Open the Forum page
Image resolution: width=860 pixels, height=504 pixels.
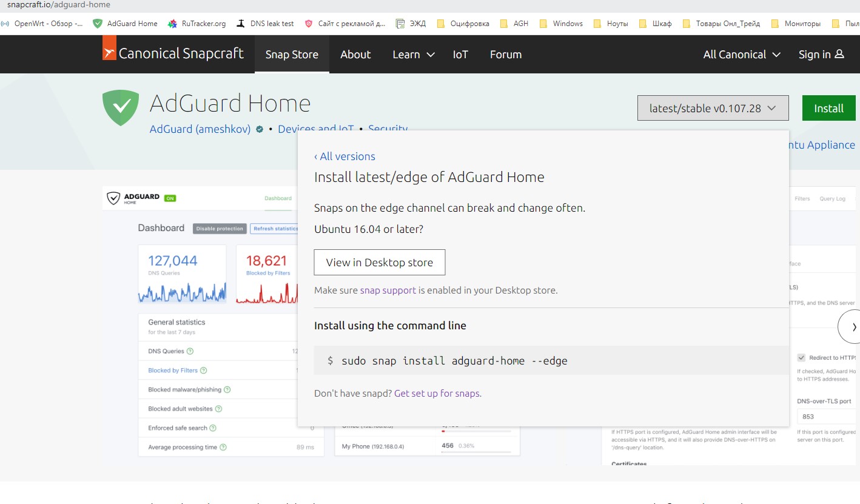(506, 54)
